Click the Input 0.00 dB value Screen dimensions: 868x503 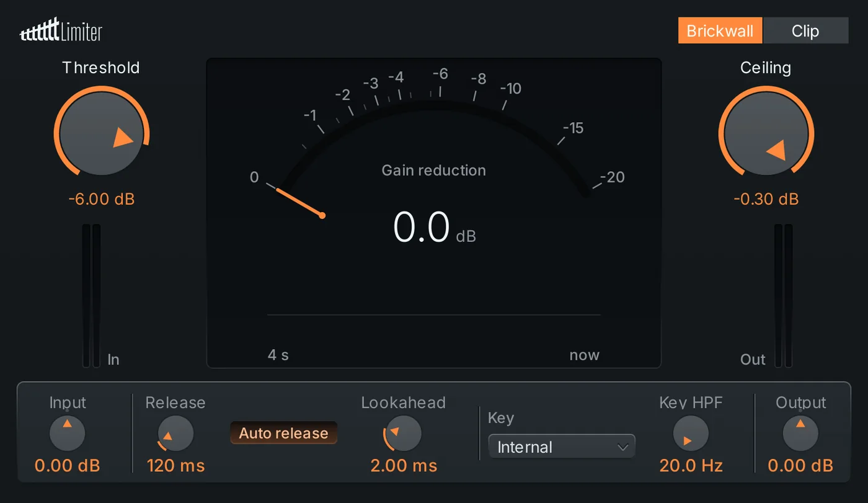click(x=67, y=466)
